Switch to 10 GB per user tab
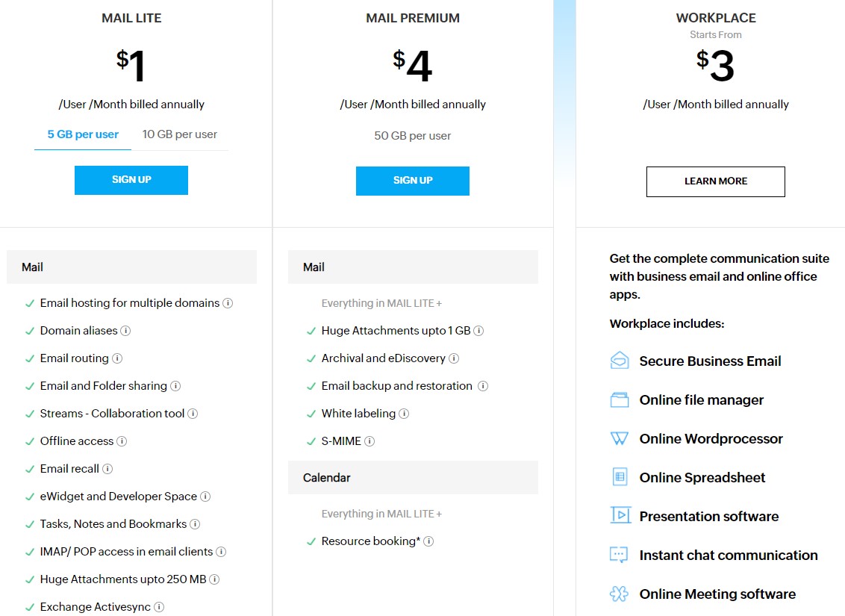The width and height of the screenshot is (845, 616). [179, 134]
